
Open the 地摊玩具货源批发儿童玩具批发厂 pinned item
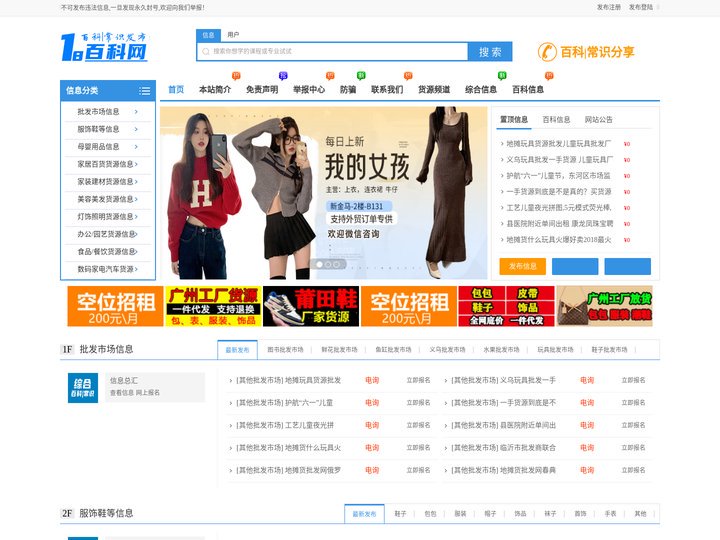coord(558,144)
